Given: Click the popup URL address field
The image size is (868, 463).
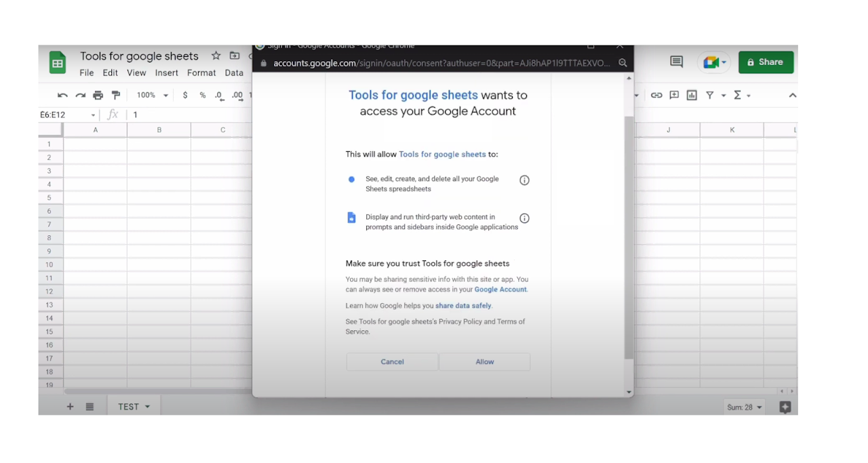Looking at the screenshot, I should (x=441, y=63).
